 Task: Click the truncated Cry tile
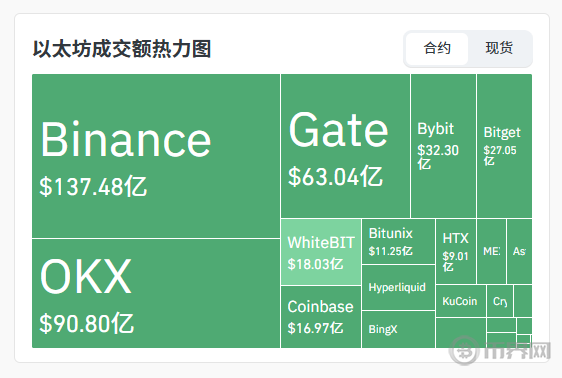click(x=500, y=301)
